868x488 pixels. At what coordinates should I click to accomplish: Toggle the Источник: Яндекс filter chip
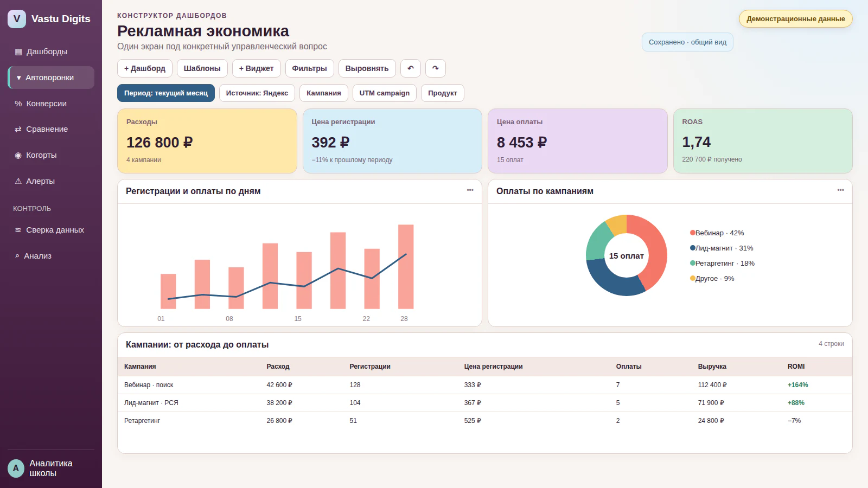[x=257, y=93]
